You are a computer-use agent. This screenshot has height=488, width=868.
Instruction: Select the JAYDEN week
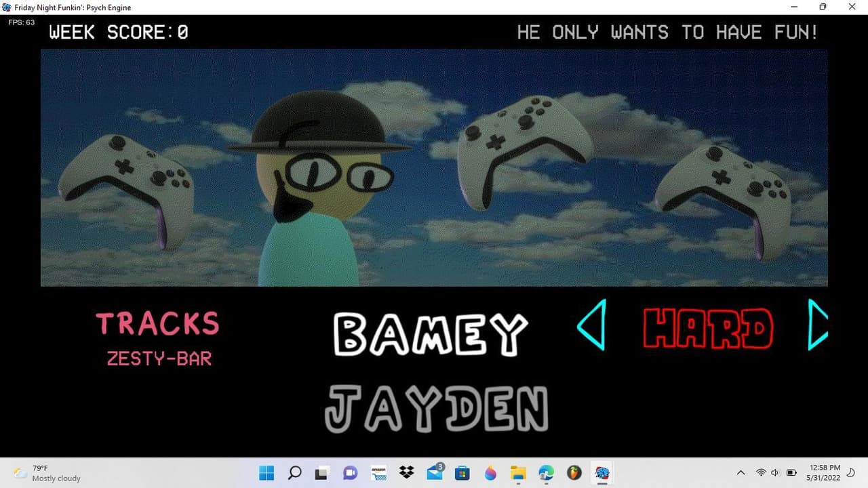coord(437,409)
